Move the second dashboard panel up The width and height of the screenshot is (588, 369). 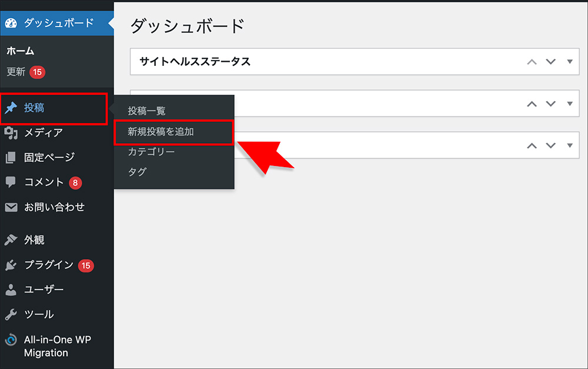click(x=532, y=104)
